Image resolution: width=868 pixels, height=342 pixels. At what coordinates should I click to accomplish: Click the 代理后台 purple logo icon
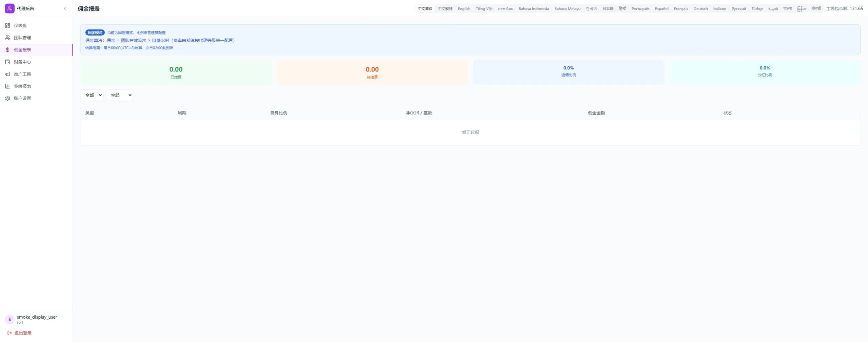tap(9, 8)
